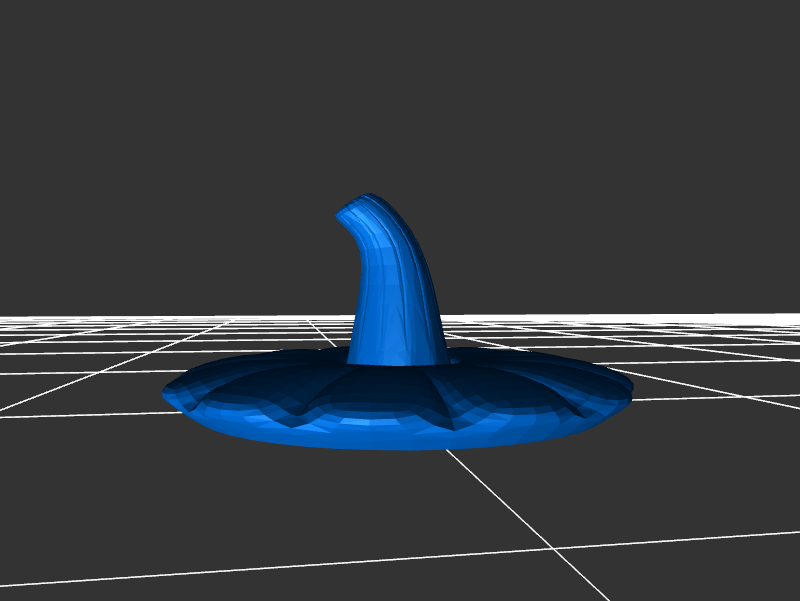Image resolution: width=800 pixels, height=601 pixels.
Task: Click the floor grid just right of the brim
Action: point(700,400)
